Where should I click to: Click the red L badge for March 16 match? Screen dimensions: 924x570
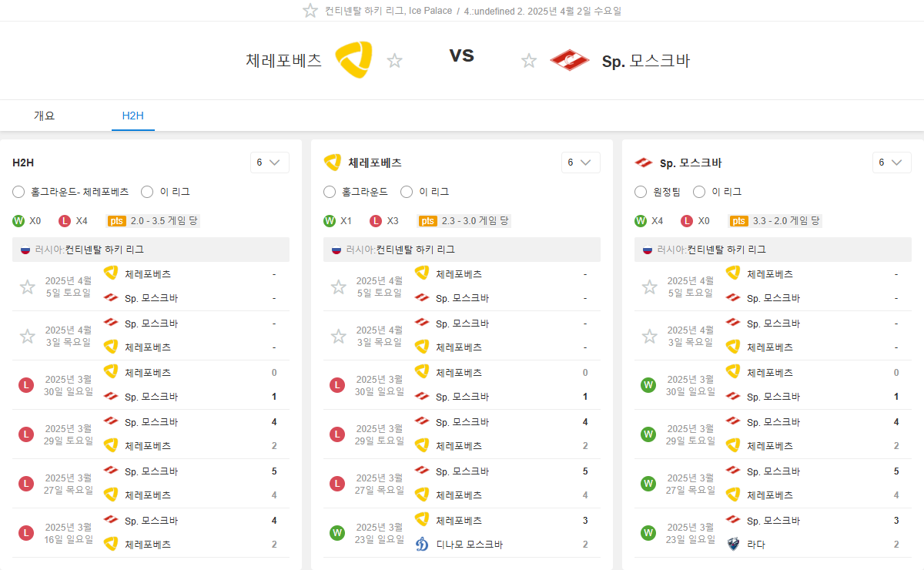tap(26, 533)
